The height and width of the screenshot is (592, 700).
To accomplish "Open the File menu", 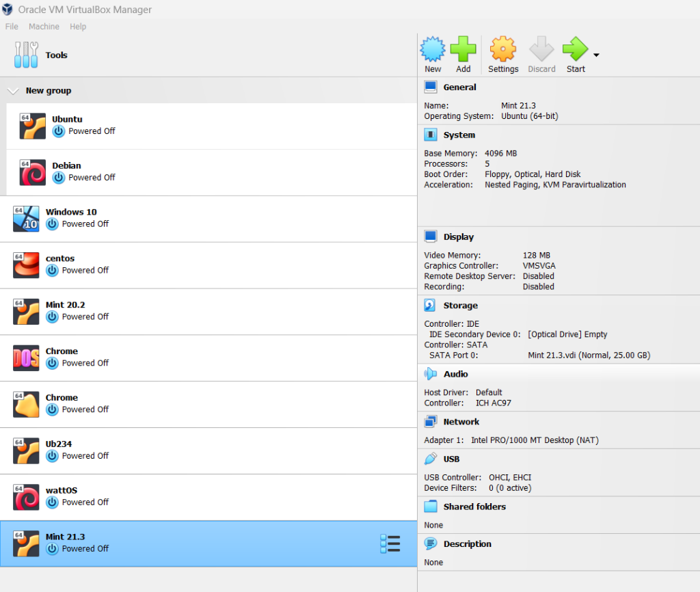I will coord(12,27).
